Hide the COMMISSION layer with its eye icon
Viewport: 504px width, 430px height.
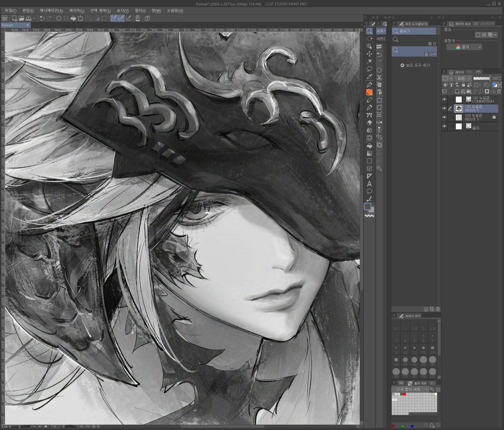444,99
